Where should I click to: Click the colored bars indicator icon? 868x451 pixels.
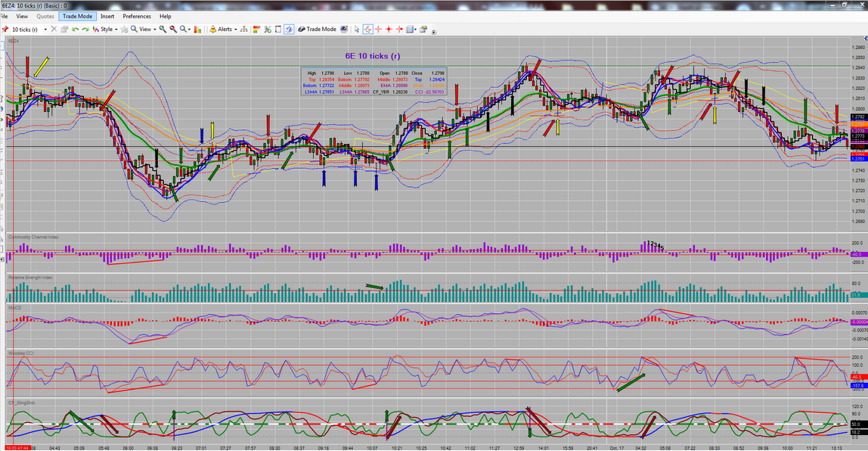pyautogui.click(x=257, y=30)
